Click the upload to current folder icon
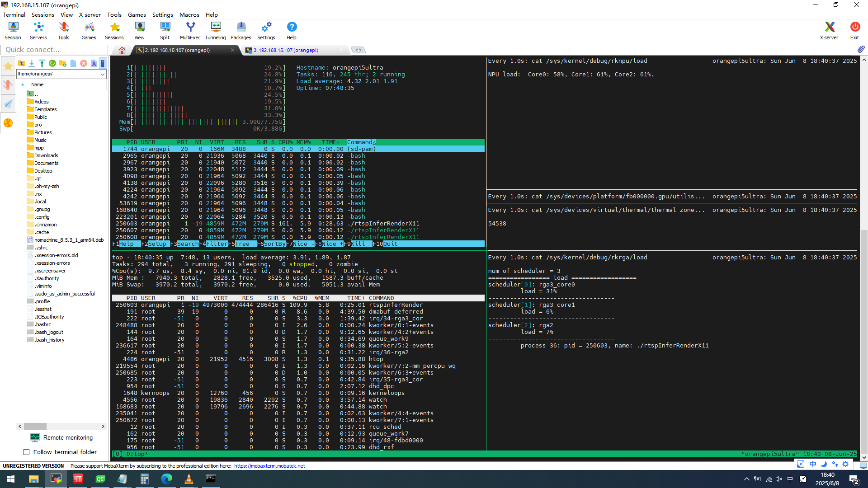Image resolution: width=868 pixels, height=488 pixels. [42, 63]
